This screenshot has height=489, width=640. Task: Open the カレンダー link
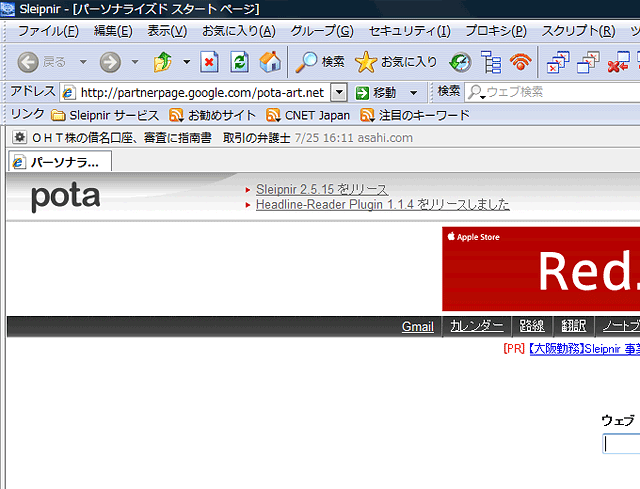[x=476, y=326]
